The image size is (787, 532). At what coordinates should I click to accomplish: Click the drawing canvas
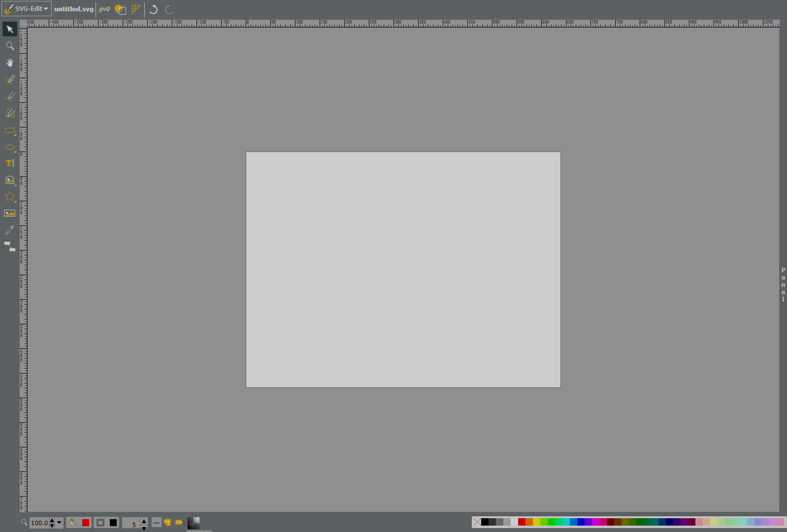point(403,270)
